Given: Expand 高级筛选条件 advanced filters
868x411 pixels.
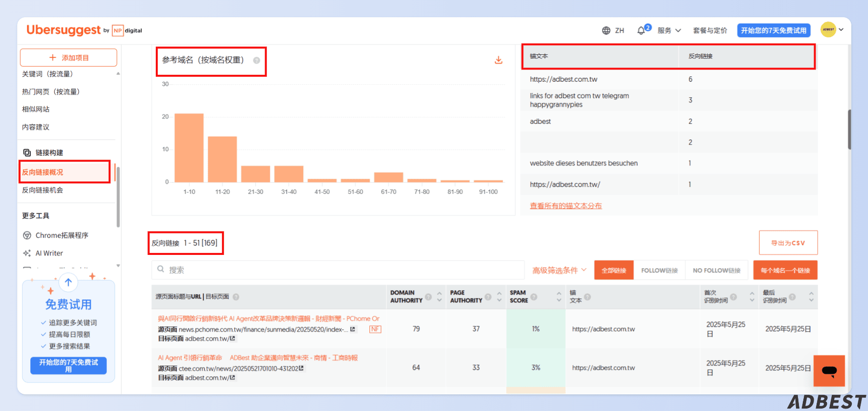Looking at the screenshot, I should tap(559, 270).
